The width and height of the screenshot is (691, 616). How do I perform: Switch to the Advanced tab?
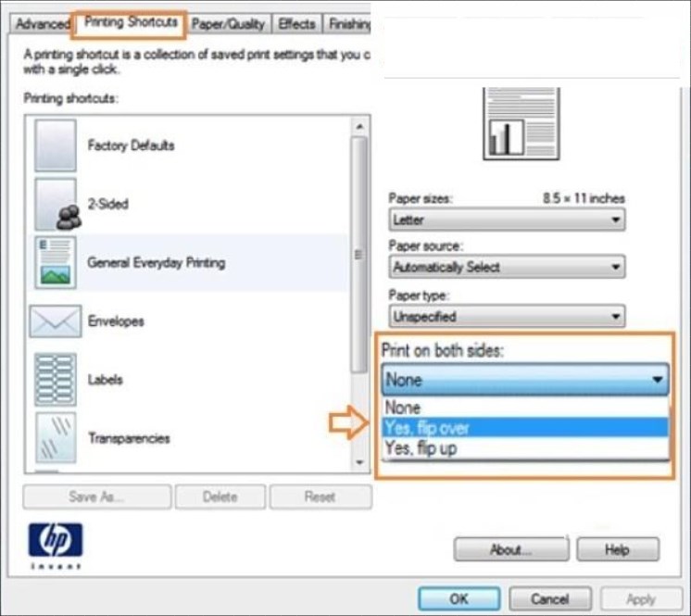click(43, 24)
